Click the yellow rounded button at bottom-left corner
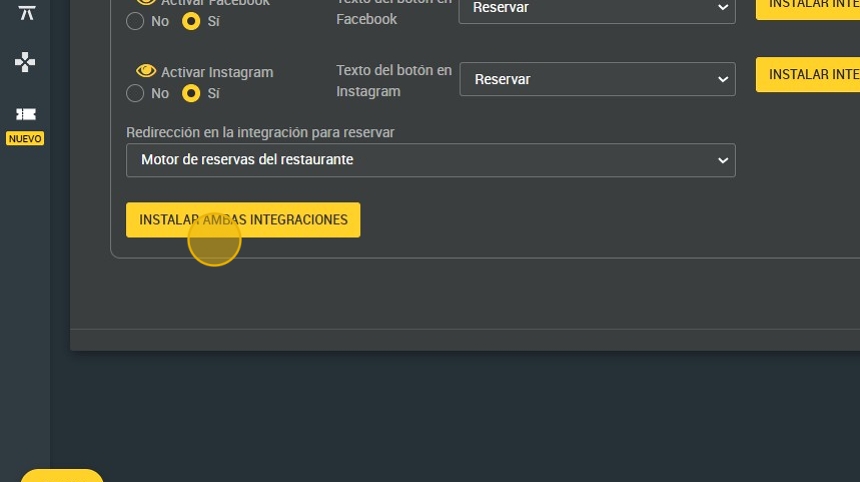 pos(62,475)
